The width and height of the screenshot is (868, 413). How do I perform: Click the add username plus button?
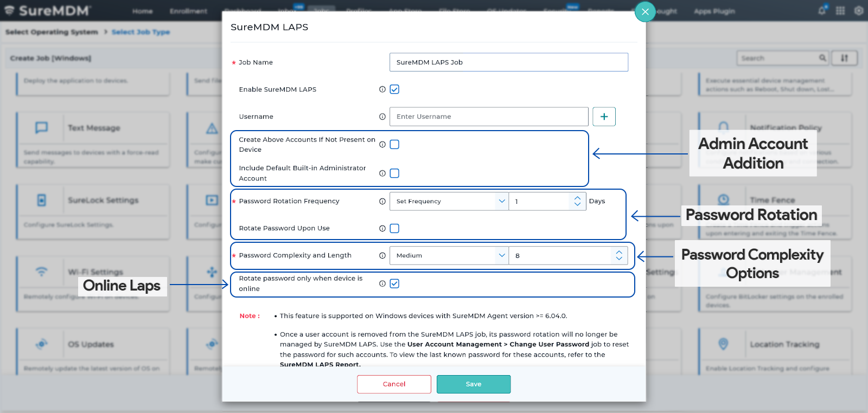point(604,117)
